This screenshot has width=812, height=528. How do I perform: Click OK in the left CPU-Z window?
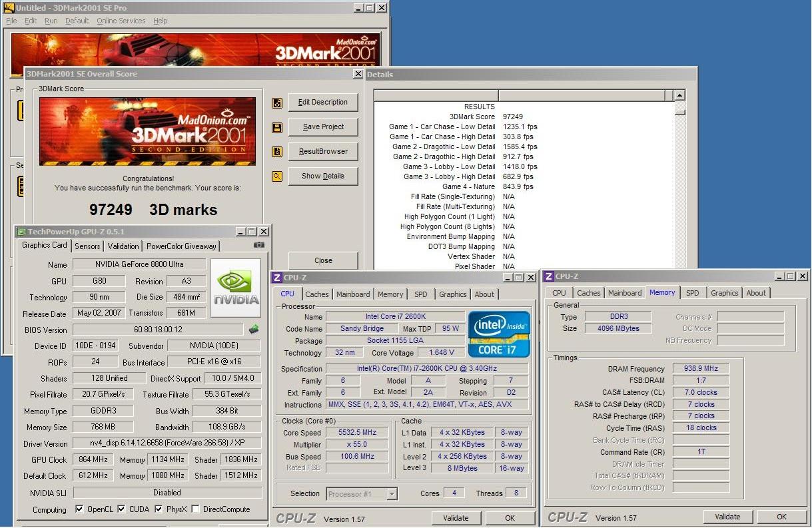pos(510,518)
